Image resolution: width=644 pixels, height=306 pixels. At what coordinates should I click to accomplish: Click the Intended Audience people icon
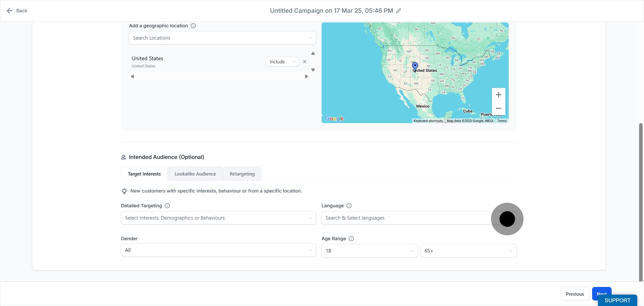[123, 157]
